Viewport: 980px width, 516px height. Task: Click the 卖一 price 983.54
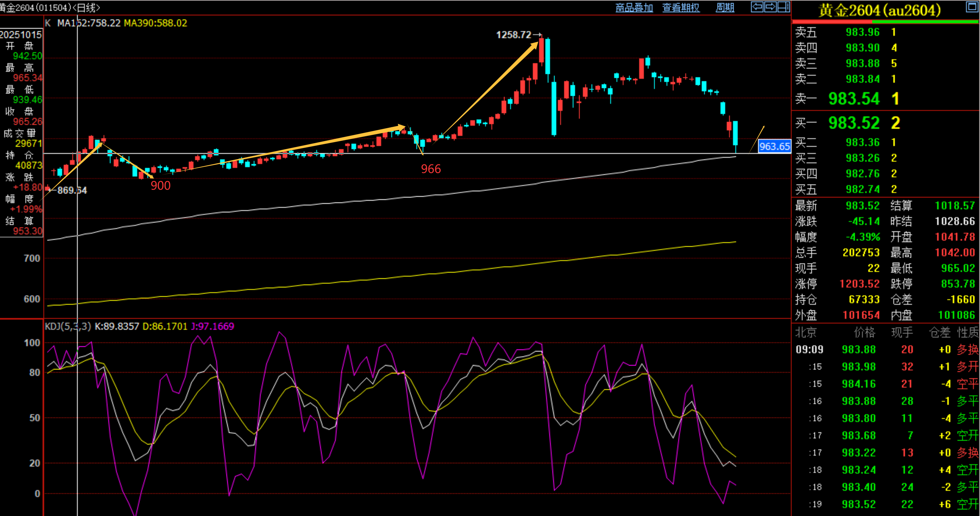click(x=854, y=98)
